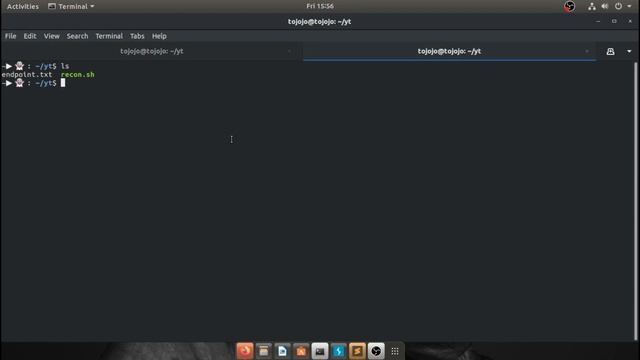Click the terminal vertical scrollbar
This screenshot has height=360, width=640.
(635, 200)
